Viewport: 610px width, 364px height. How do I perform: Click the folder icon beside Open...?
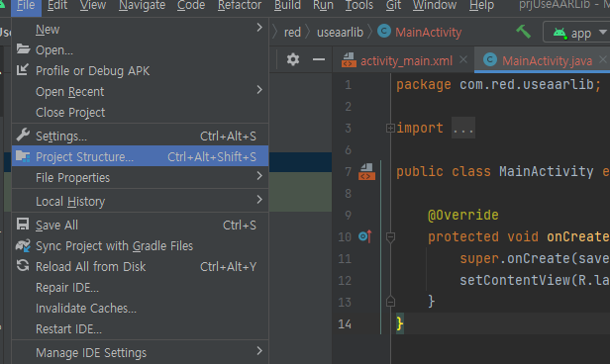point(23,49)
